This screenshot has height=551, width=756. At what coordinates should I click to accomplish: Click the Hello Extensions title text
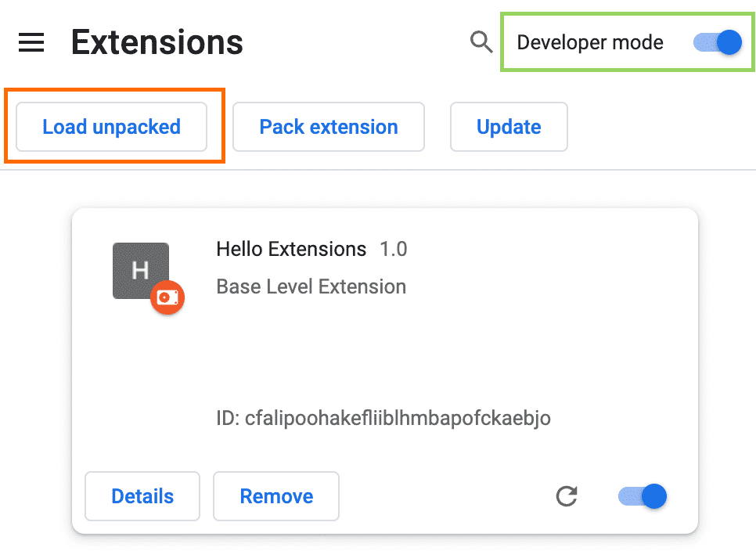click(x=291, y=249)
